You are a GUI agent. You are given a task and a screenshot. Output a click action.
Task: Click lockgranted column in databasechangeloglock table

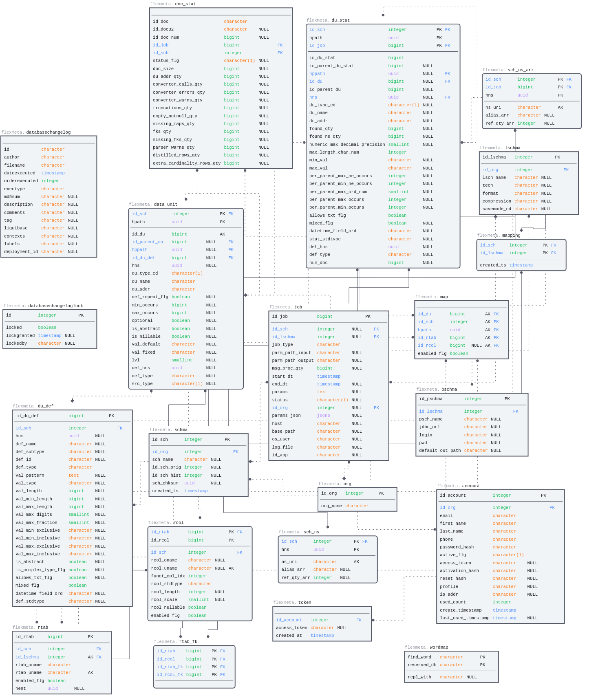click(x=20, y=336)
